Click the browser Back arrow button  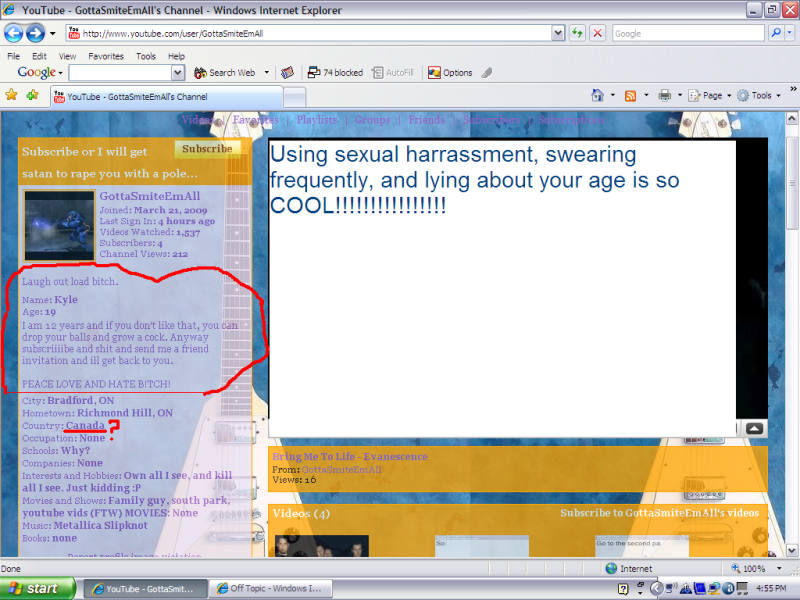(14, 34)
